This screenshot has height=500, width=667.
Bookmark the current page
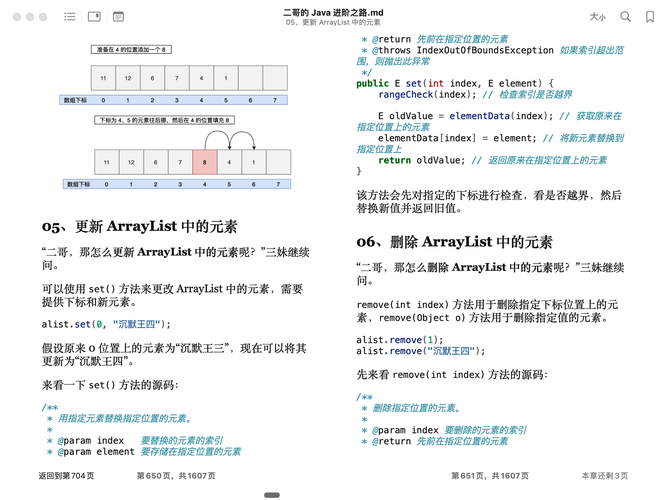[650, 17]
